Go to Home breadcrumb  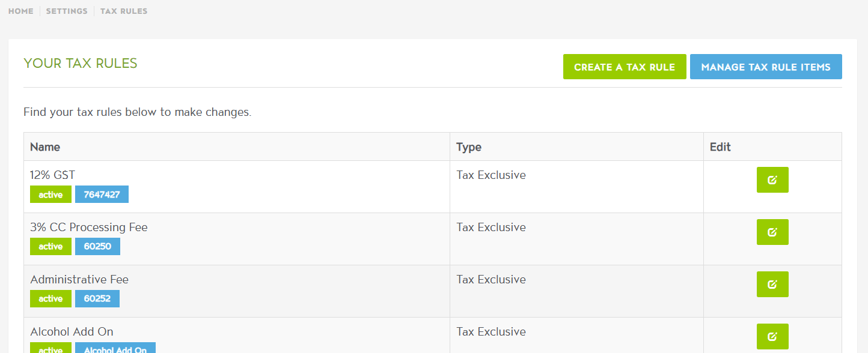pos(21,11)
